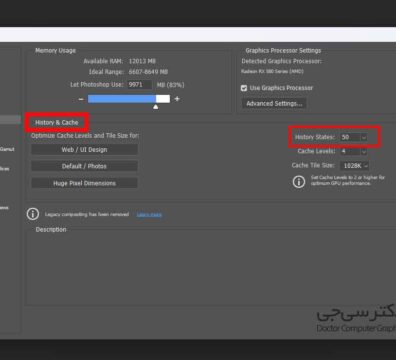Screen dimensions: 396x360
Task: Click the Cache Levels value field
Action: tap(350, 152)
